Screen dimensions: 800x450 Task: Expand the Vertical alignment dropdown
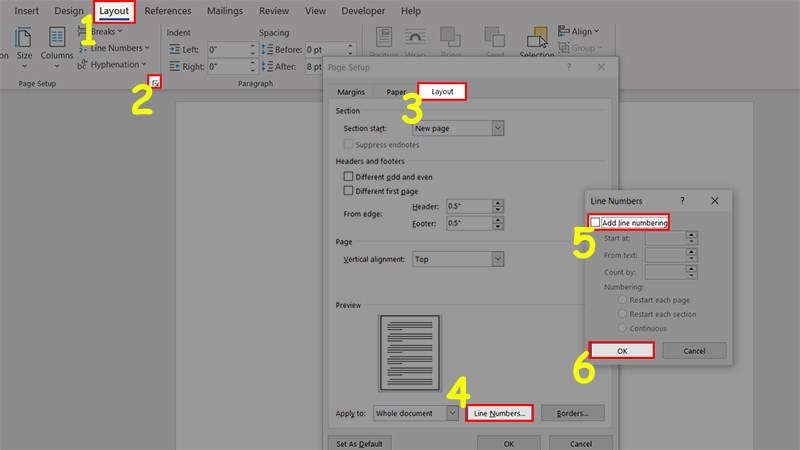[497, 259]
